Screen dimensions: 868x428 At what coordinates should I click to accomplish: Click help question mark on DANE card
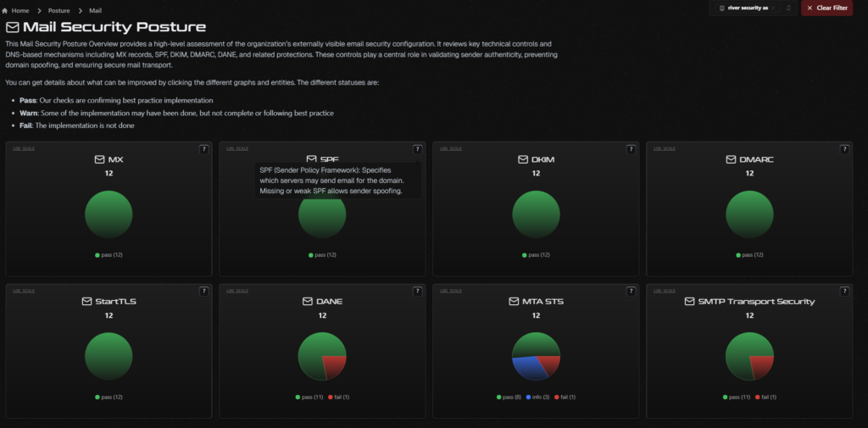pyautogui.click(x=417, y=292)
